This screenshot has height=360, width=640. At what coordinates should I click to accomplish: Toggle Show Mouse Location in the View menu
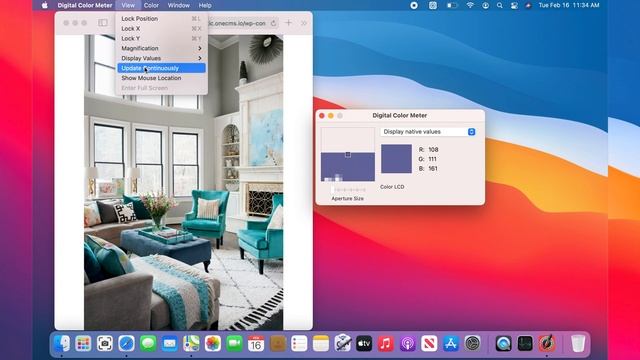pyautogui.click(x=162, y=78)
